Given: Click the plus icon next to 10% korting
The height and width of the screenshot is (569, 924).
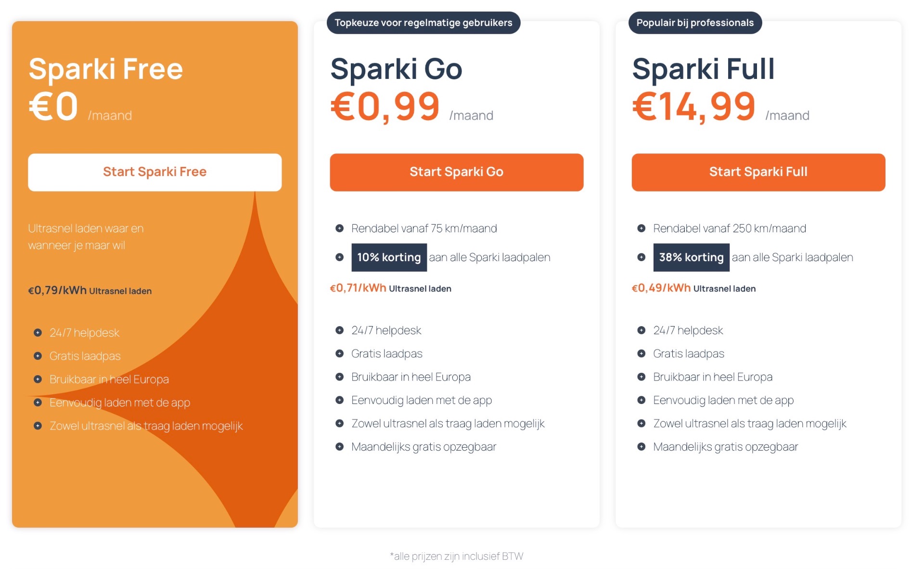Looking at the screenshot, I should pos(339,257).
